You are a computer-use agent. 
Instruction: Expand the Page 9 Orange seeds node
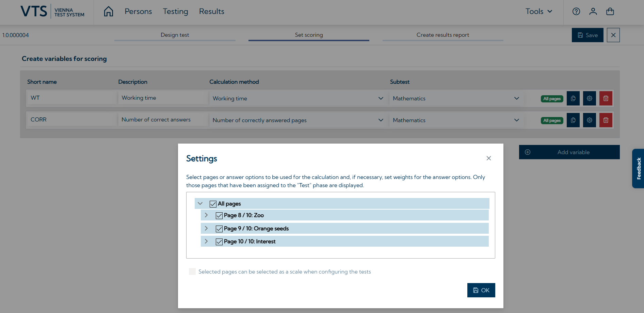[x=206, y=228]
